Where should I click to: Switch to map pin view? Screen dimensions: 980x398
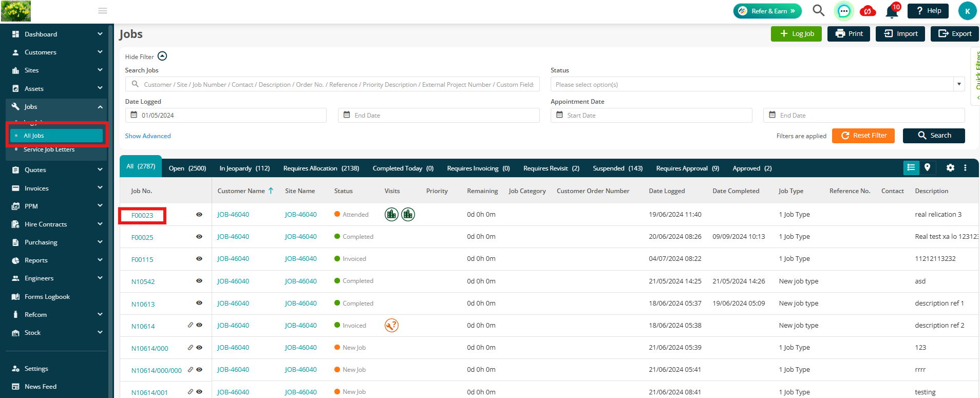[x=927, y=167]
